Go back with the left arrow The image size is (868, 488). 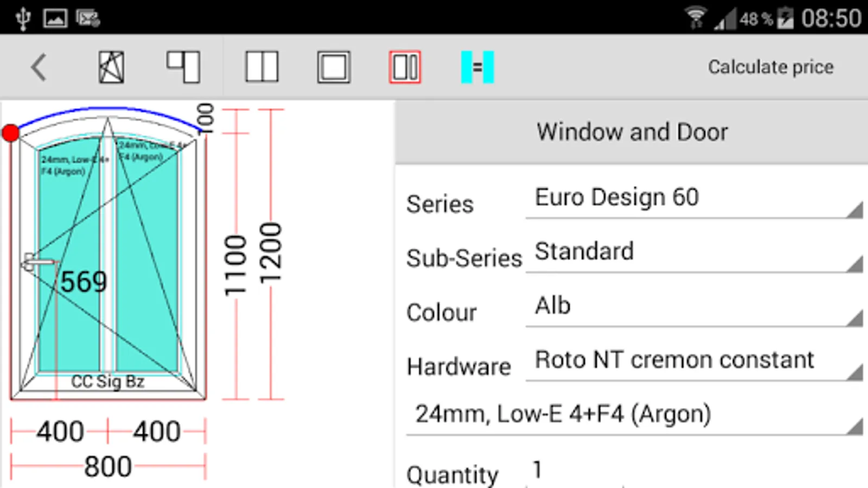(x=39, y=67)
